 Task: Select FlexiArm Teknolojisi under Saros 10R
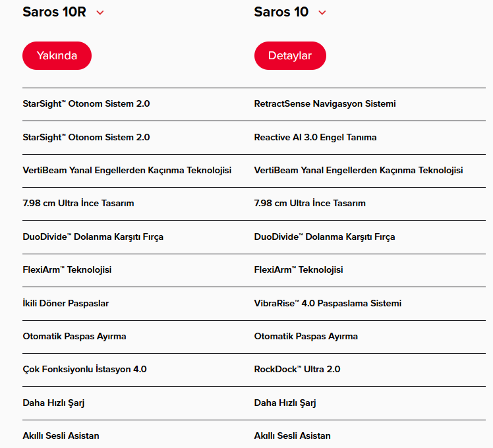(x=67, y=269)
